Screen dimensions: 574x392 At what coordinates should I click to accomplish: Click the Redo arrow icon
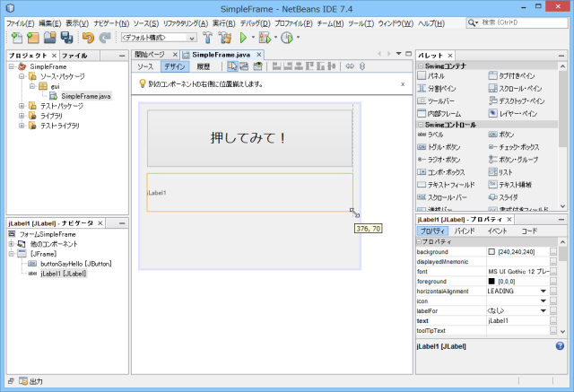[x=105, y=38]
